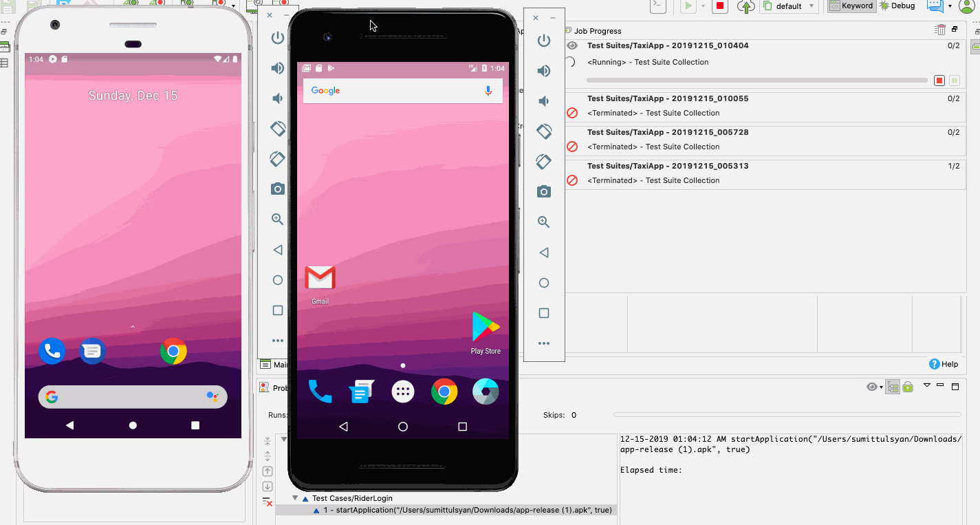This screenshot has width=980, height=525.
Task: Open extended controls dots beside Job Progress
Action: click(x=544, y=343)
